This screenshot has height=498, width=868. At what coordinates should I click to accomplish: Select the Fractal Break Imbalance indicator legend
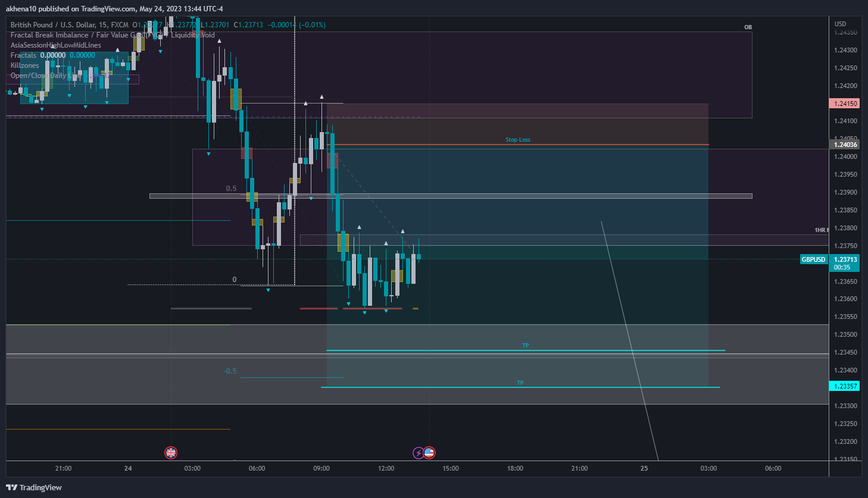[x=113, y=35]
